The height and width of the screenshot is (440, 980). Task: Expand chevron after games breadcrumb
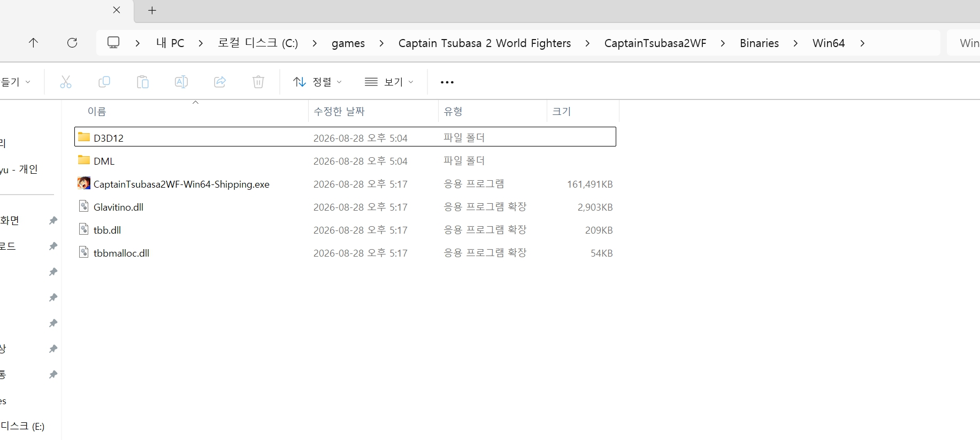point(381,43)
